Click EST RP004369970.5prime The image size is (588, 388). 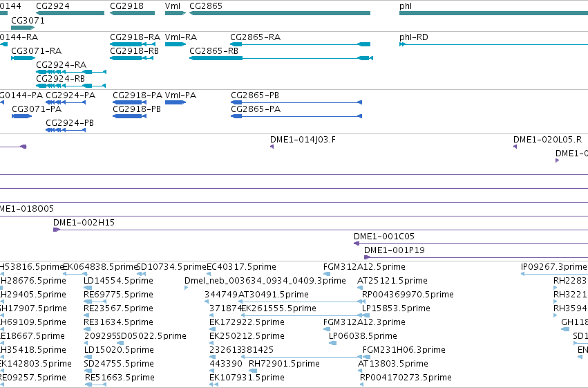(363, 302)
